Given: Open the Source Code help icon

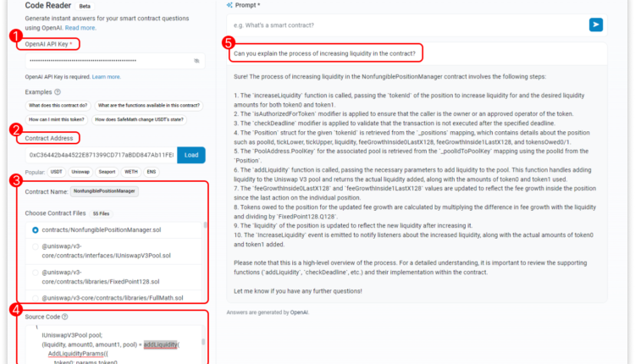Looking at the screenshot, I should 65,317.
